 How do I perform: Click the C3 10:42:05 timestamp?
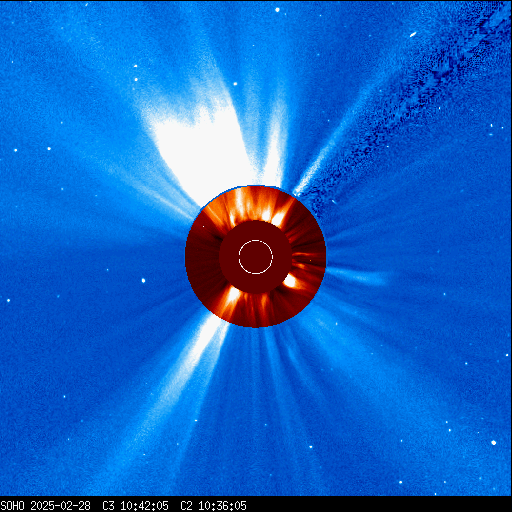coord(135,506)
